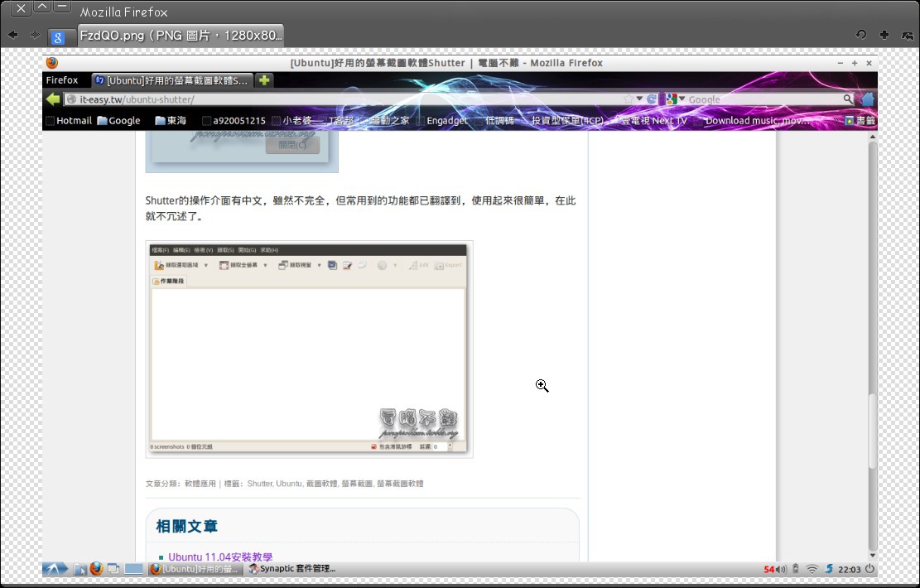This screenshot has height=588, width=920.
Task: Click Shutter's greyed Export toolbar button
Action: pos(448,265)
